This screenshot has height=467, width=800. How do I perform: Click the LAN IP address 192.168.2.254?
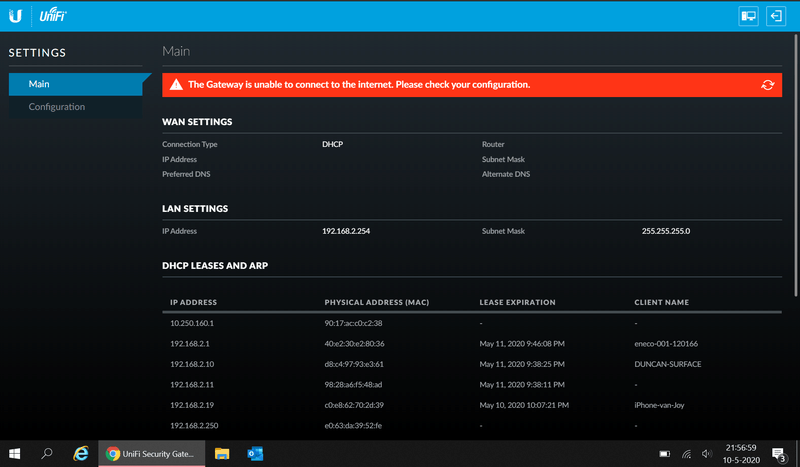tap(346, 231)
